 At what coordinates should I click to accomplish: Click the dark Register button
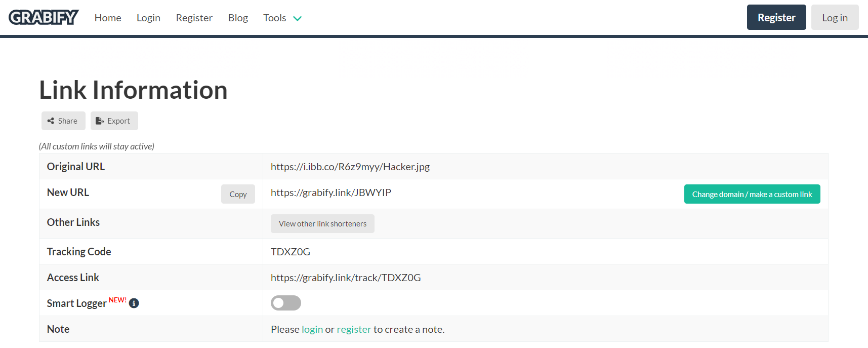[x=776, y=17]
